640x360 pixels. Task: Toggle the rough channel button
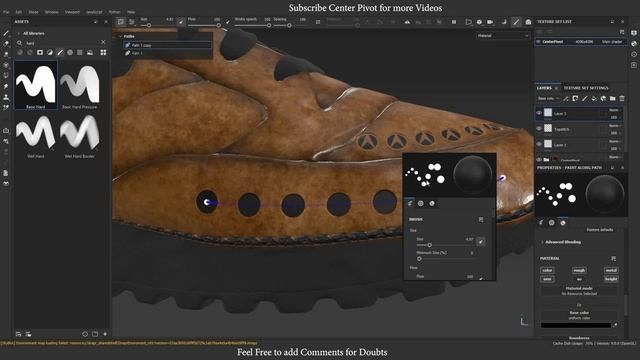click(x=579, y=270)
